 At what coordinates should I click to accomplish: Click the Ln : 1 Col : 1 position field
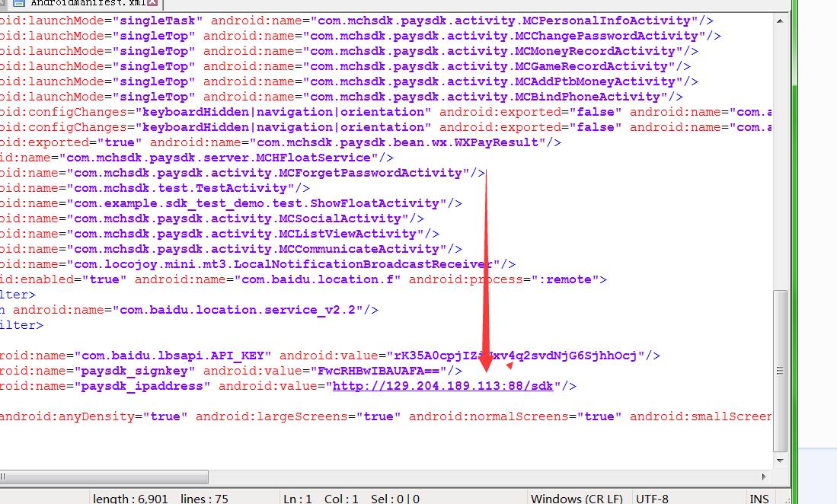[321, 499]
